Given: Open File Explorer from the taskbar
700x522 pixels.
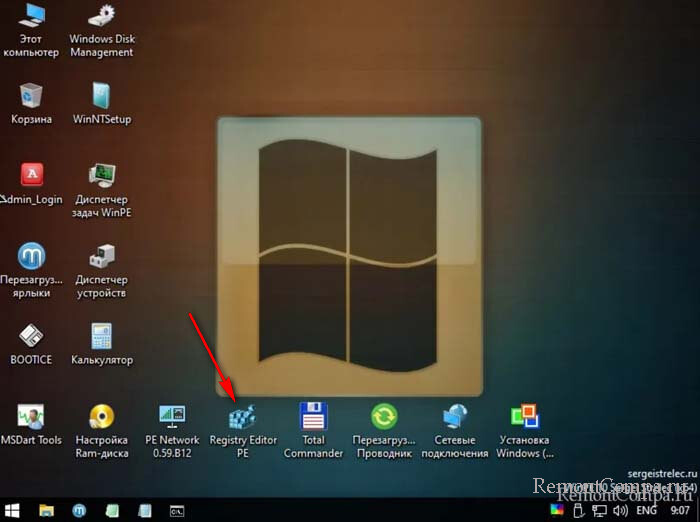Looking at the screenshot, I should coord(46,510).
